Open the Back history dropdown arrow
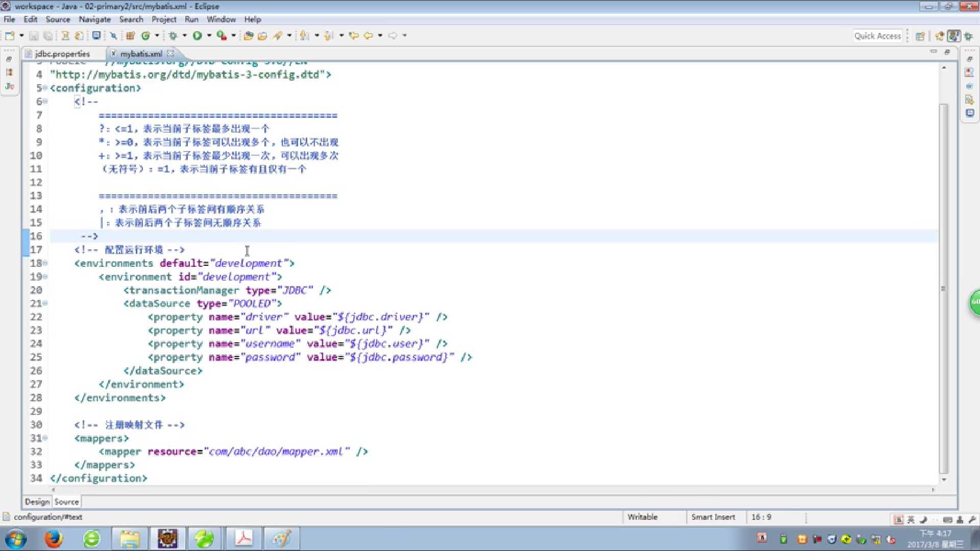The width and height of the screenshot is (980, 551). point(380,36)
